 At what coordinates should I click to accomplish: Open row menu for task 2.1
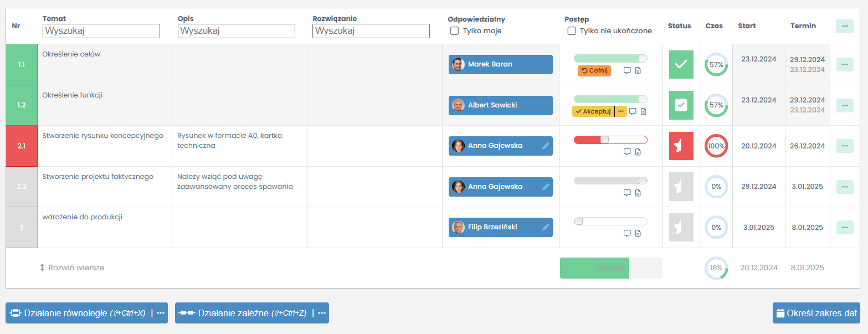(x=844, y=146)
